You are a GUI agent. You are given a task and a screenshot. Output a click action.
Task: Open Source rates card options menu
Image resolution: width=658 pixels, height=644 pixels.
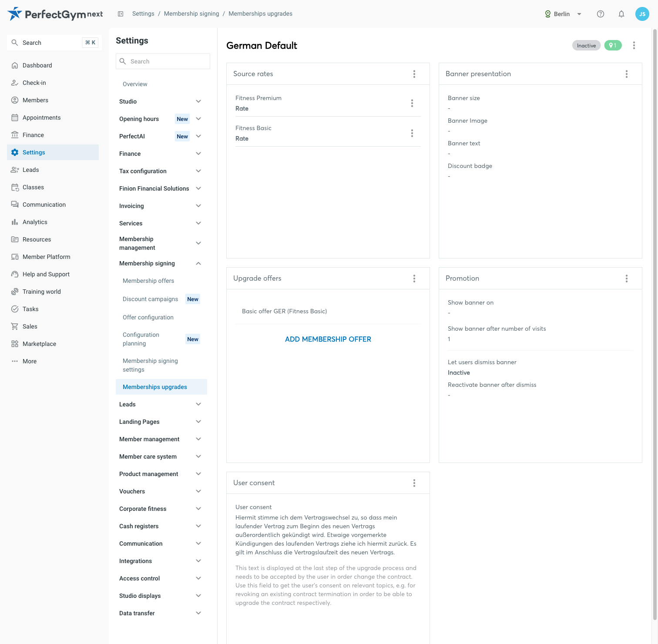coord(414,74)
